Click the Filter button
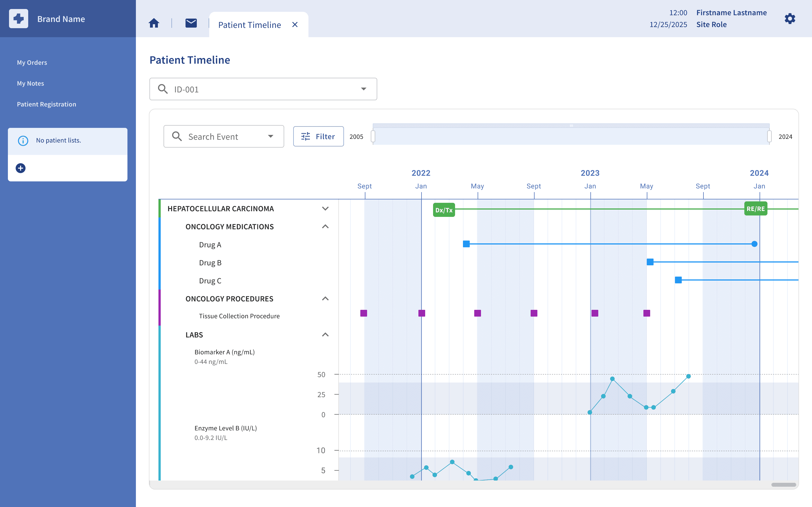This screenshot has width=812, height=507. [x=318, y=136]
